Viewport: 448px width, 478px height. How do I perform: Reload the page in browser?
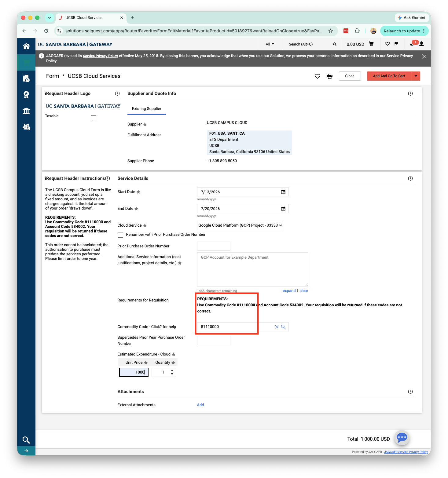pyautogui.click(x=46, y=31)
